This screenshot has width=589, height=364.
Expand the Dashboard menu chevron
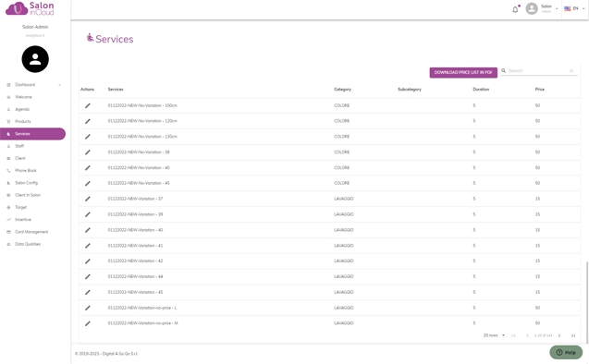click(x=60, y=85)
